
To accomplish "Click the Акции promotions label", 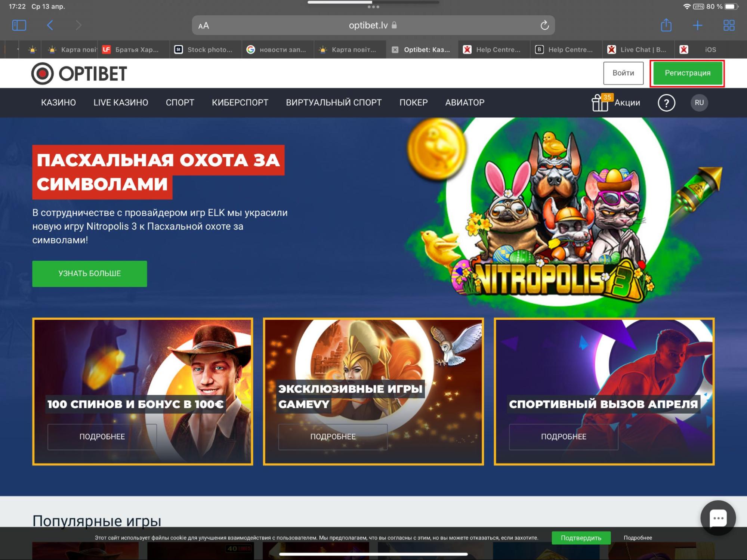I will click(627, 103).
